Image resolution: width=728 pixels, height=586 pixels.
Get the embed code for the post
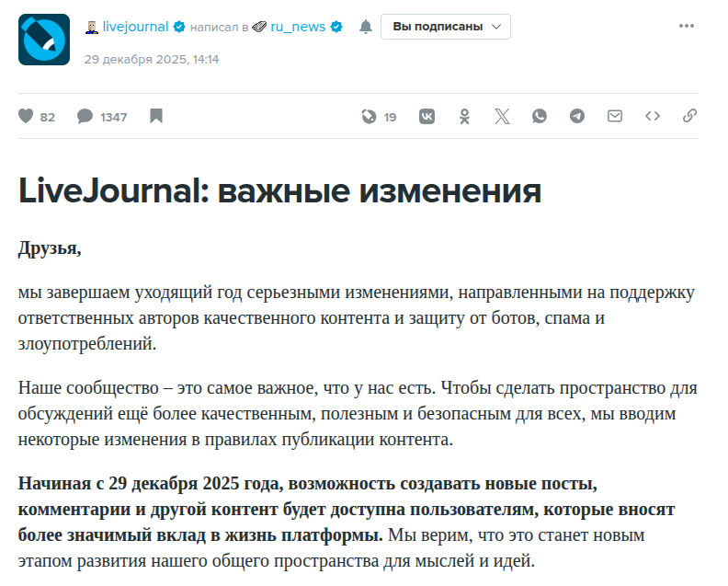tap(653, 117)
